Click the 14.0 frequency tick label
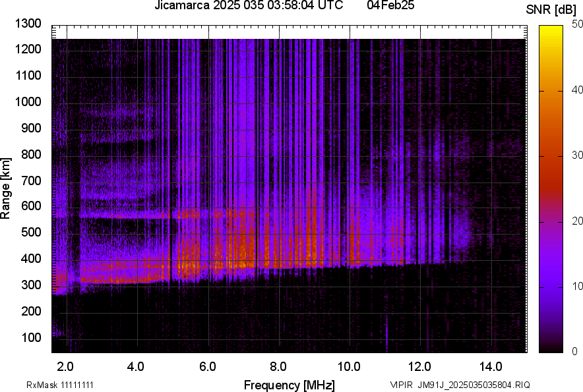This screenshot has width=583, height=392. (x=491, y=366)
